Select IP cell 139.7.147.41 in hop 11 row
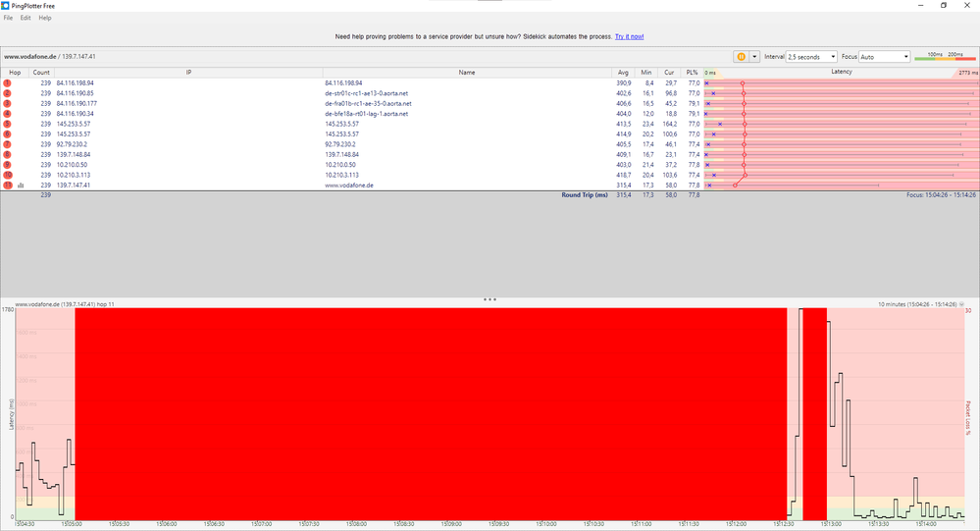Image resolution: width=980 pixels, height=531 pixels. [x=74, y=186]
